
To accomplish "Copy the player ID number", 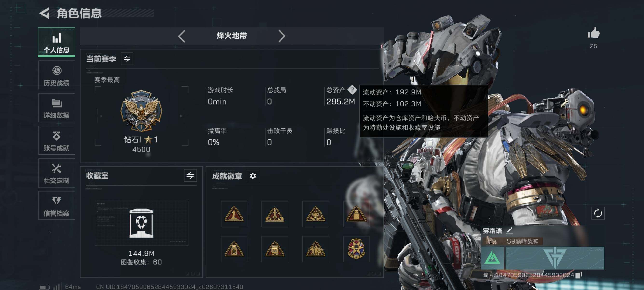I will coord(578,275).
